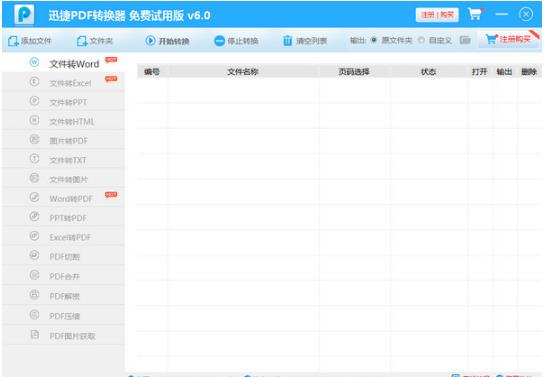Click the 注册|购买 button in the title bar
The height and width of the screenshot is (377, 544).
(x=437, y=15)
